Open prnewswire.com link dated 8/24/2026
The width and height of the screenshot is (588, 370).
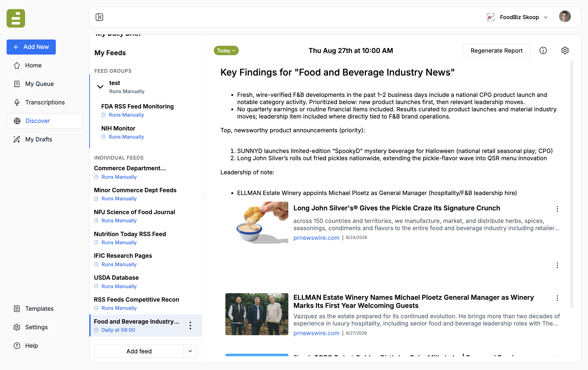[316, 238]
